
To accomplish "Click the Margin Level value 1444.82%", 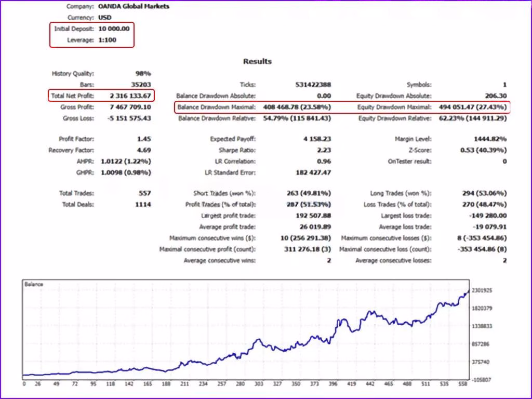I will pos(490,139).
